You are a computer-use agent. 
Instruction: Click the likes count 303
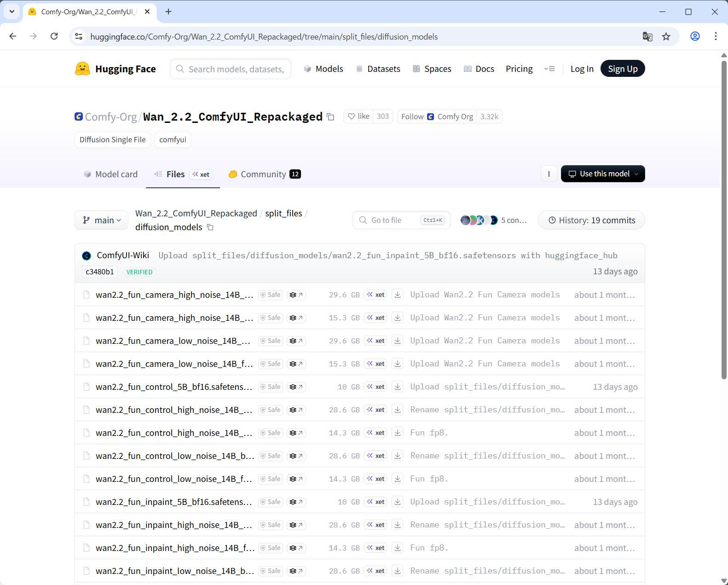(x=383, y=116)
